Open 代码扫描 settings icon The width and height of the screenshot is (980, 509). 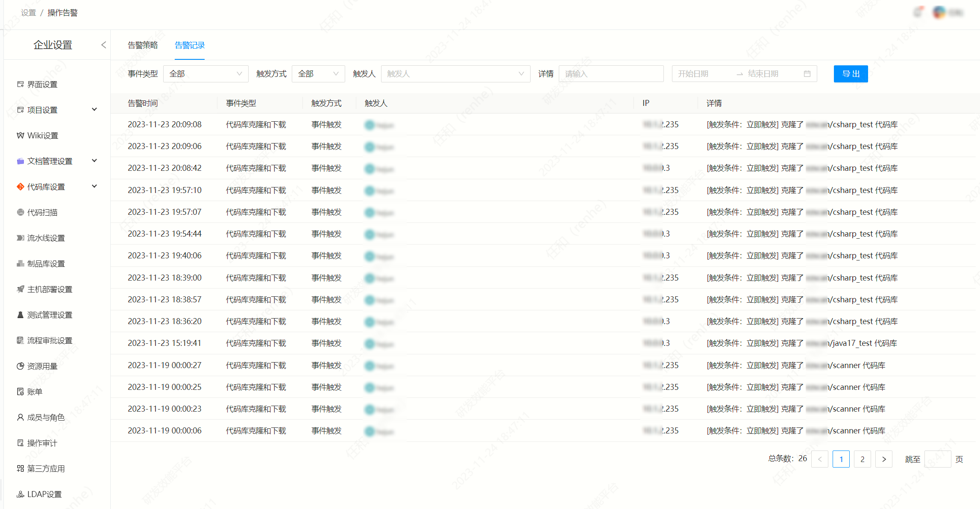(20, 212)
